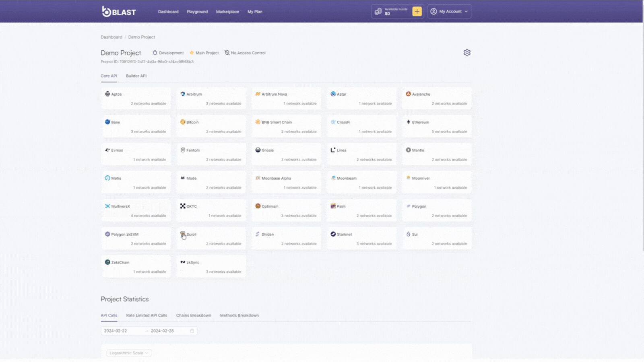
Task: Click the Main Project star label
Action: [x=204, y=53]
